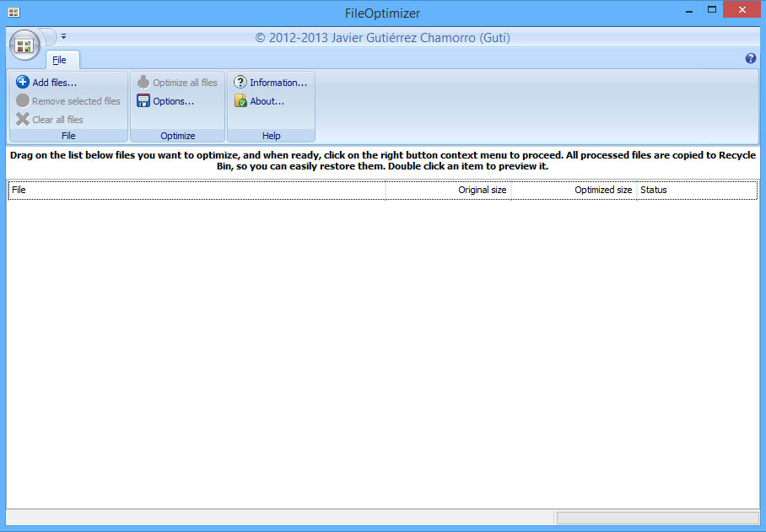
Task: Click the progress bar in the status bar
Action: 657,518
